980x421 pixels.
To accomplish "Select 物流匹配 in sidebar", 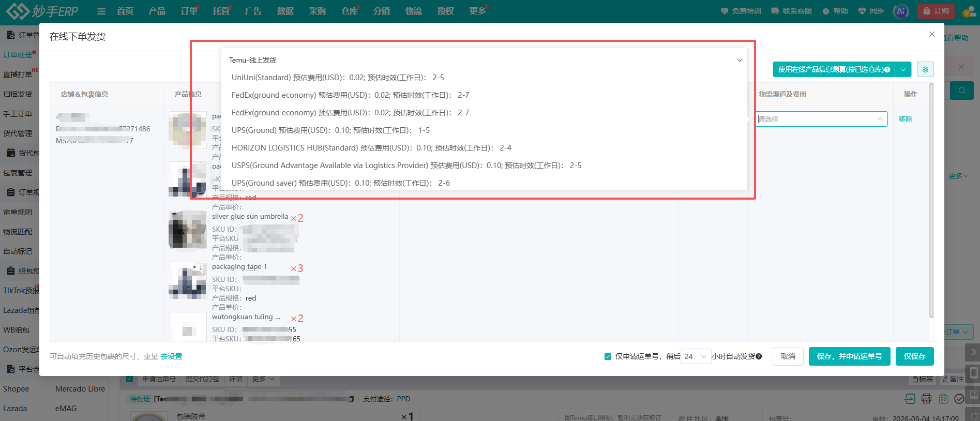I will coord(18,232).
